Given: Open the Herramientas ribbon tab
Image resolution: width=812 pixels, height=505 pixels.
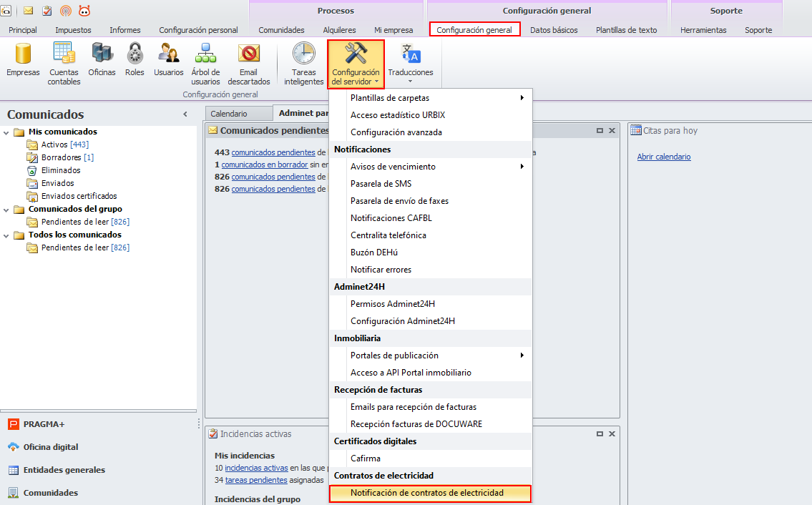Looking at the screenshot, I should tap(703, 30).
